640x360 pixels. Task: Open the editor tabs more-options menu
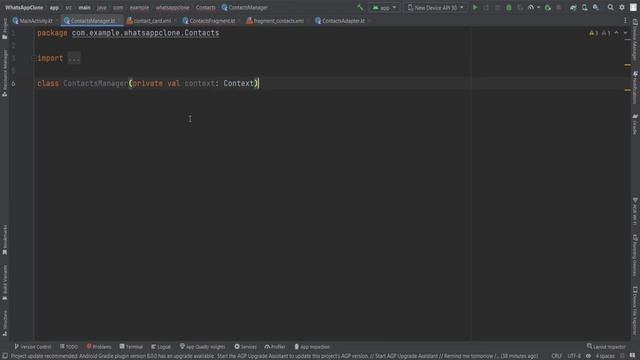coord(625,20)
